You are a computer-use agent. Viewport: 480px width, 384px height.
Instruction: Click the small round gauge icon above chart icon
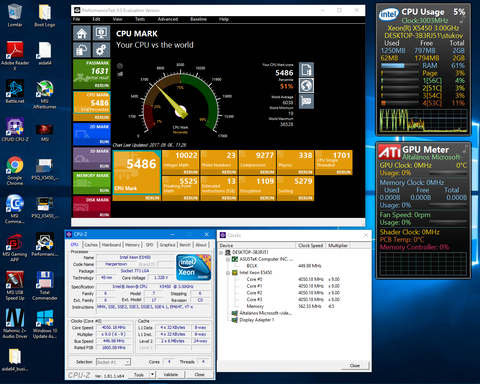(120, 66)
